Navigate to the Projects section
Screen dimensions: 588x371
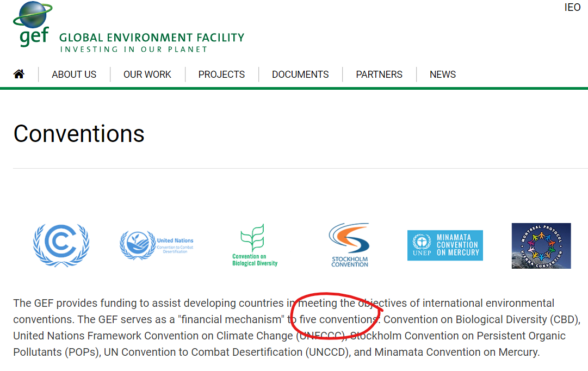(221, 75)
